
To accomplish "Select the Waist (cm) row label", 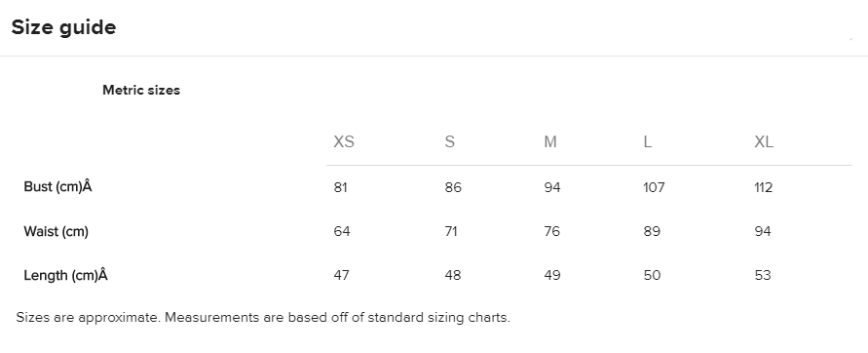I will 56,231.
